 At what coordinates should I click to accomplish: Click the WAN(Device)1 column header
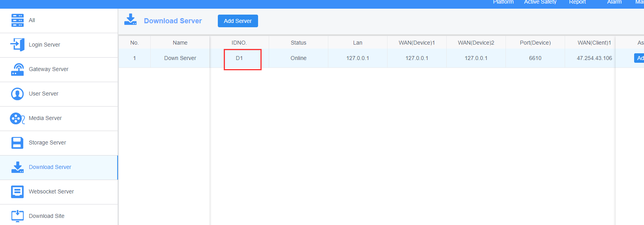tap(417, 43)
